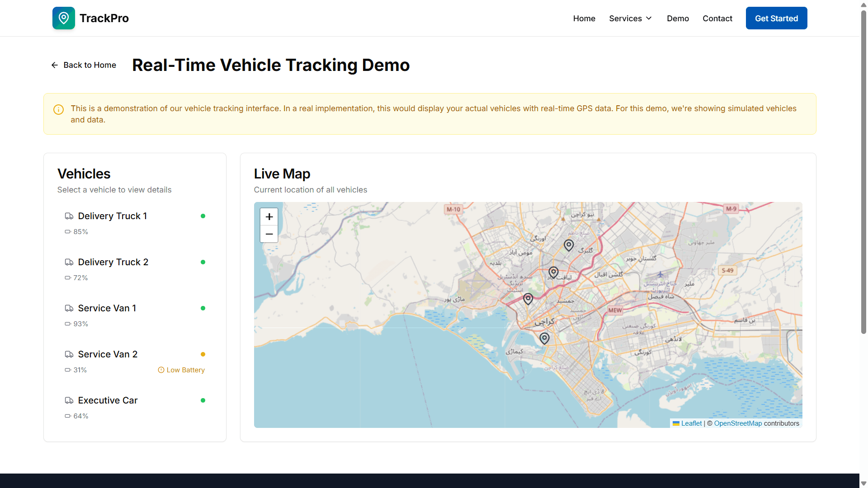Click the Low Battery warning icon
This screenshot has height=488, width=868.
161,370
